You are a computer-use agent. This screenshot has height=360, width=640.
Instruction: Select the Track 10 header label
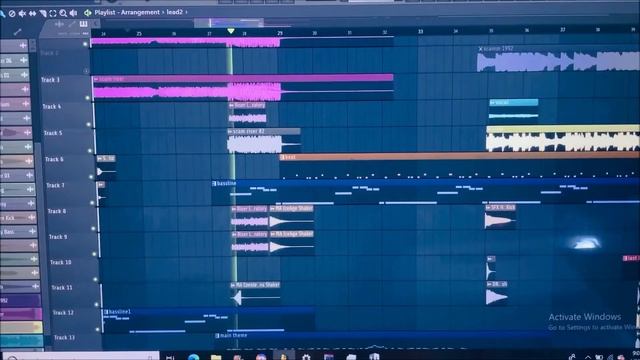click(60, 262)
